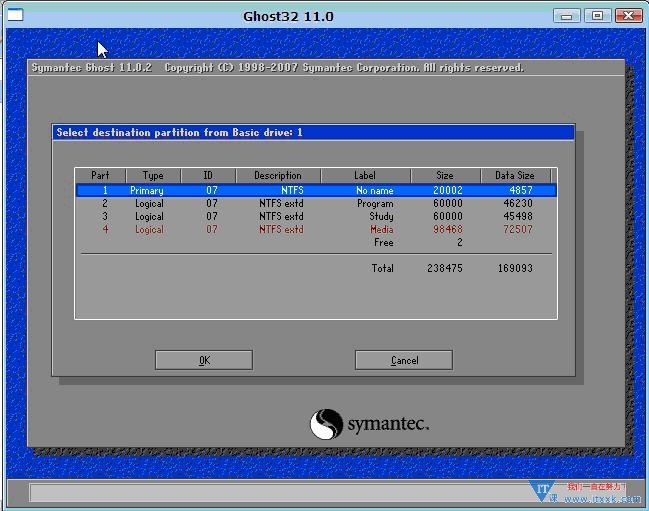
Task: Select the Program logical partition row
Action: 316,204
